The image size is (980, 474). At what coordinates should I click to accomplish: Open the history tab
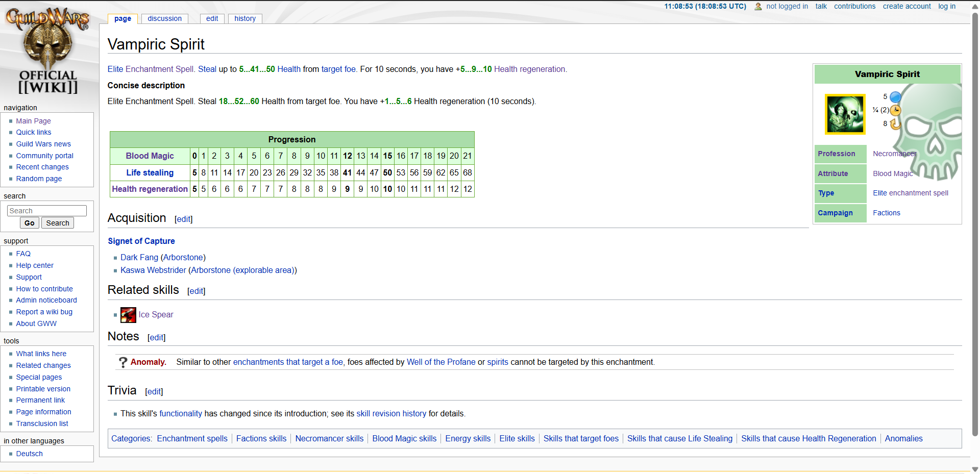pyautogui.click(x=245, y=19)
